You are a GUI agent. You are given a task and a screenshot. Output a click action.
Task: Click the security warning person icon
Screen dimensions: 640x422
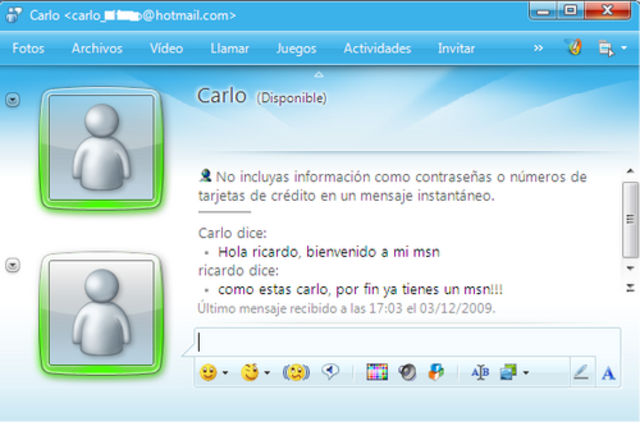click(x=205, y=175)
